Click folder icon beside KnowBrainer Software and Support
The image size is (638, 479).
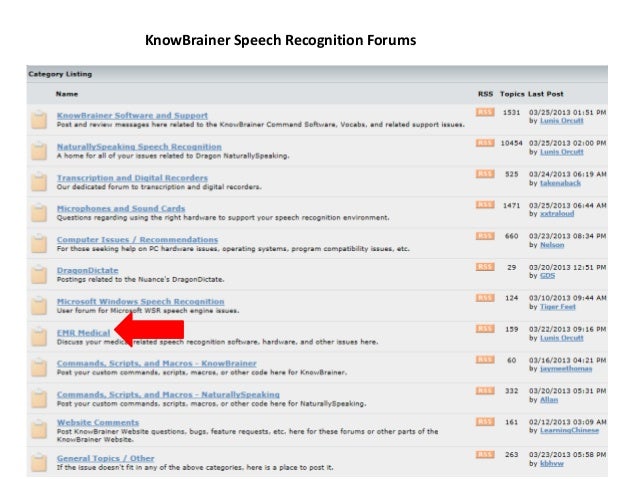[39, 120]
